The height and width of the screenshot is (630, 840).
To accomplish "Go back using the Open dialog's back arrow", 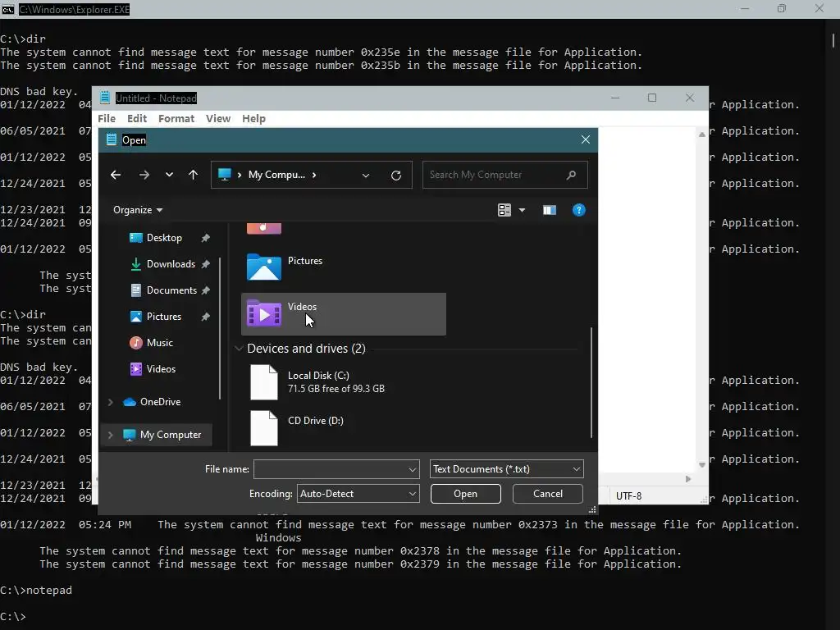I will pyautogui.click(x=115, y=175).
